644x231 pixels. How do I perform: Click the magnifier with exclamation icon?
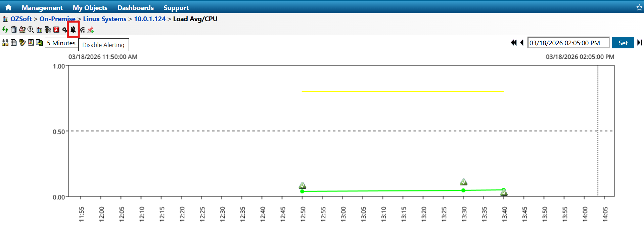point(31,30)
